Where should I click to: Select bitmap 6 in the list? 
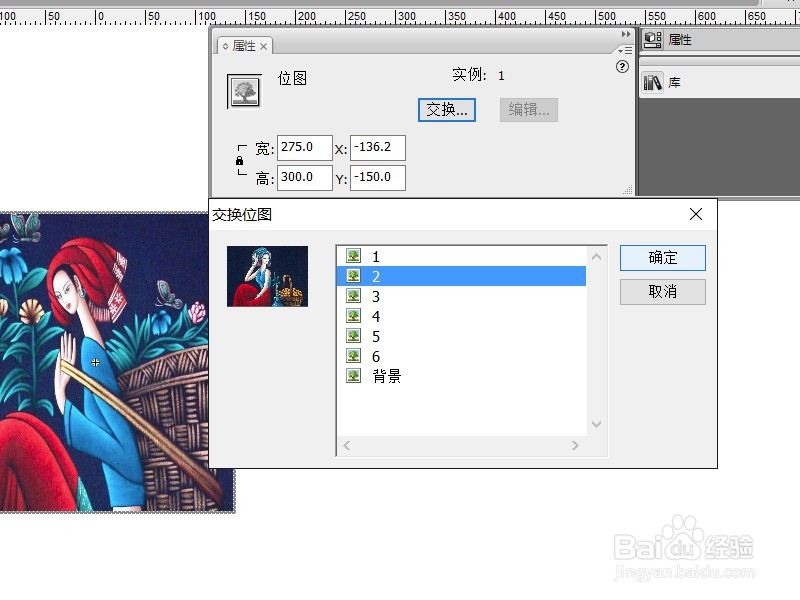click(461, 356)
